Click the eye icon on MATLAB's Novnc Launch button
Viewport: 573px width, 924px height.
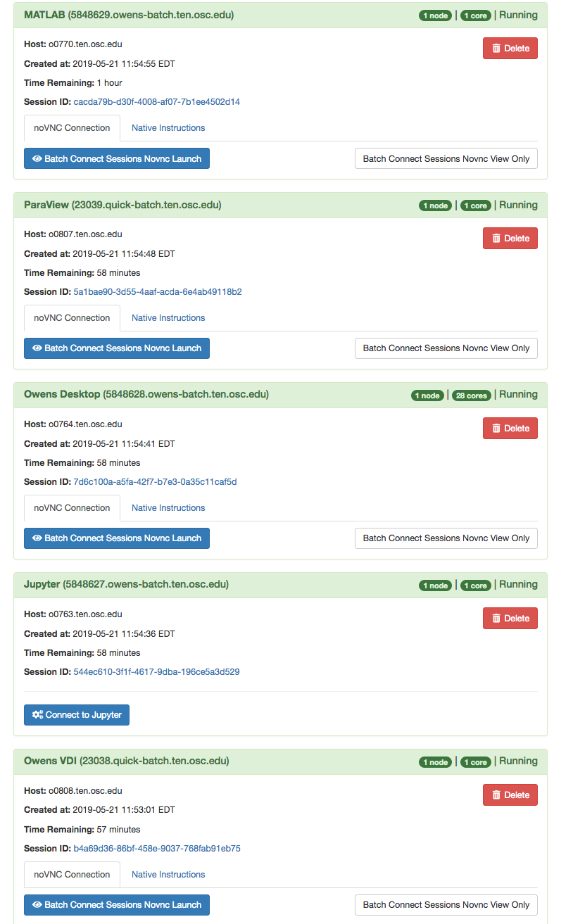pos(37,158)
